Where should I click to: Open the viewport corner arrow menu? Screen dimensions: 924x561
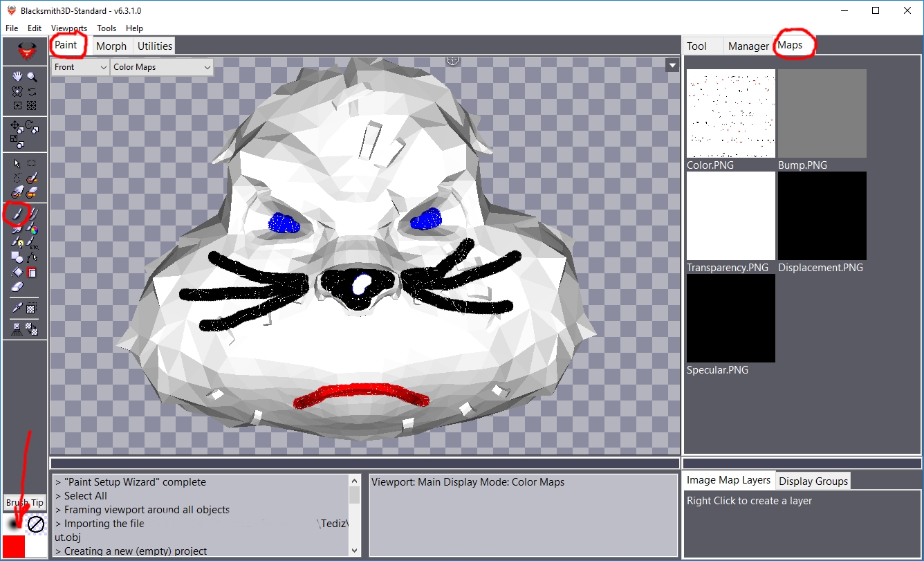click(672, 66)
